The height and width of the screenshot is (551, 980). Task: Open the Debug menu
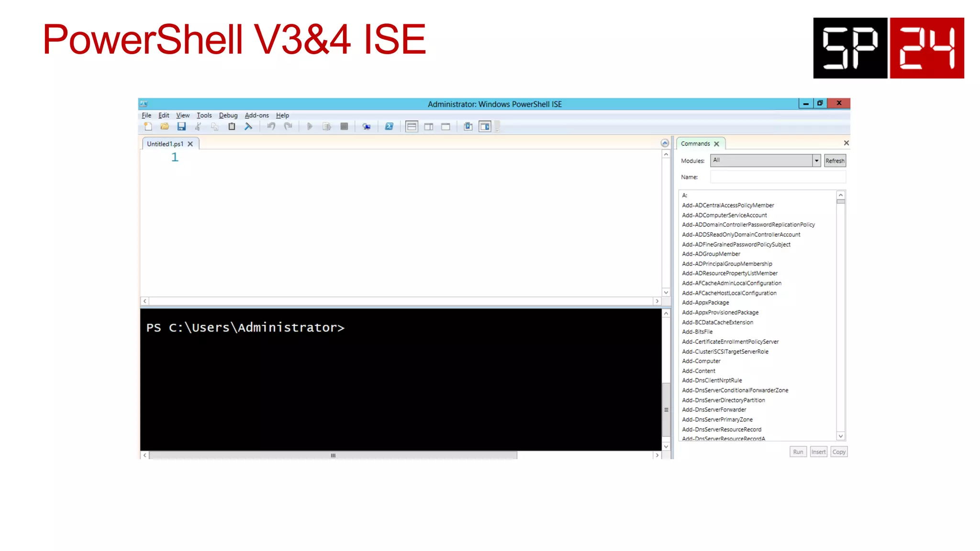(x=228, y=115)
